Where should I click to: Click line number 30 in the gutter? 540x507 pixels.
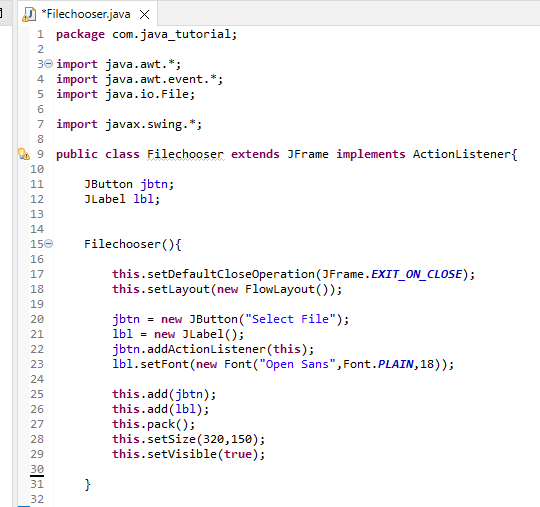(37, 469)
